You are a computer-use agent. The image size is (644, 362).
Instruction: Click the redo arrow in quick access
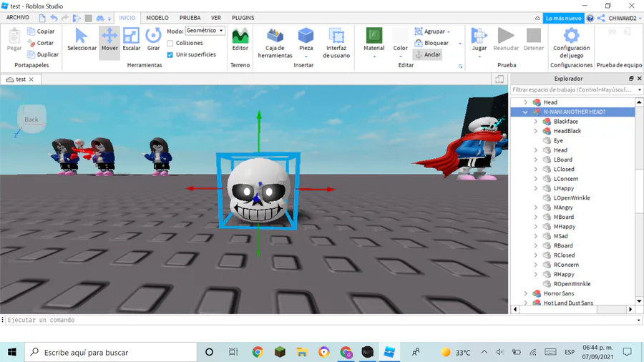(65, 18)
